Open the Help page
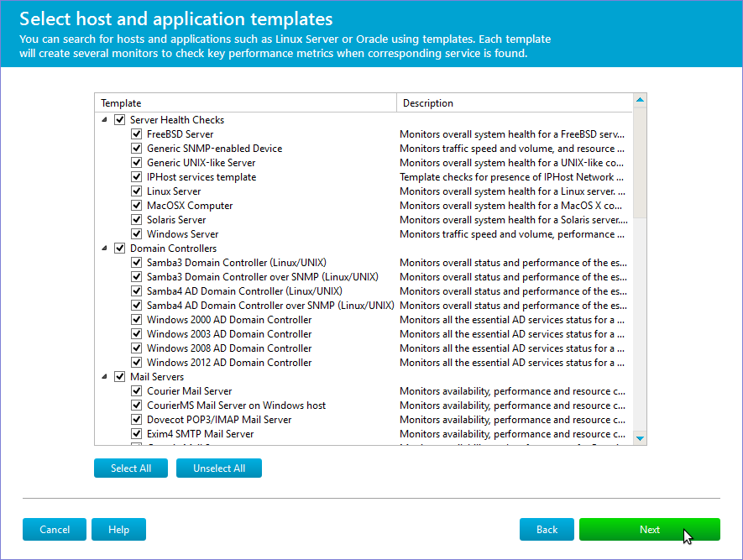The image size is (743, 560). [x=118, y=529]
